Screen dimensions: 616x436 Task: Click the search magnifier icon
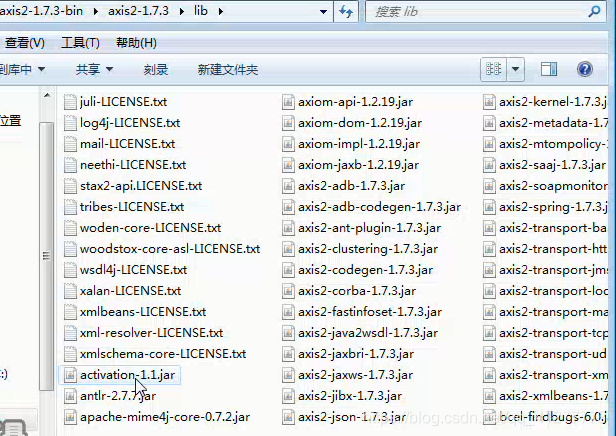(594, 11)
